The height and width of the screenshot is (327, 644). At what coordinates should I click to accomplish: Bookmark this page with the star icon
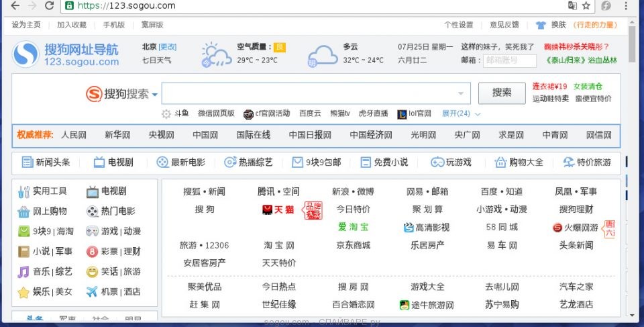pos(586,6)
